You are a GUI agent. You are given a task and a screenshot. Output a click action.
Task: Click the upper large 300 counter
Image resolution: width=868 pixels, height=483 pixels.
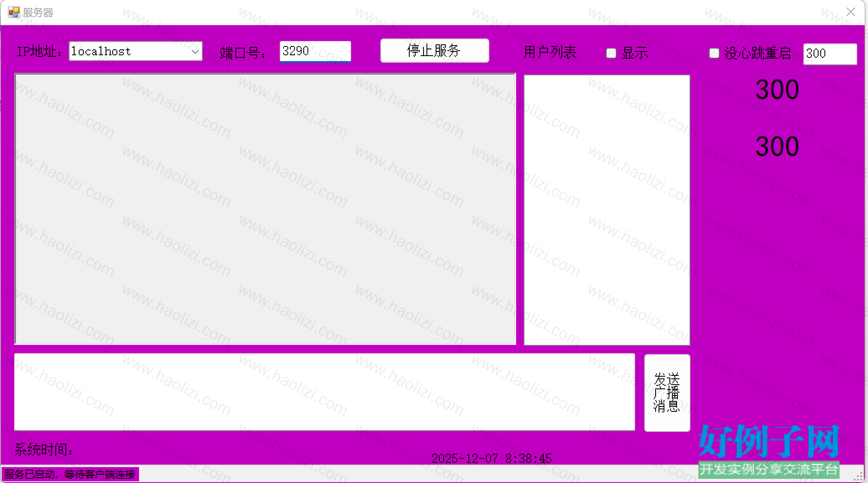pyautogui.click(x=777, y=89)
